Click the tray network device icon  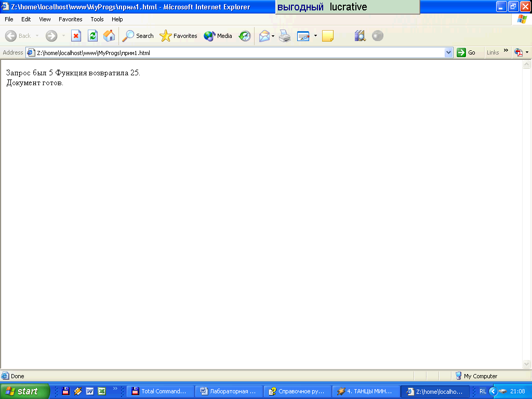(x=503, y=391)
